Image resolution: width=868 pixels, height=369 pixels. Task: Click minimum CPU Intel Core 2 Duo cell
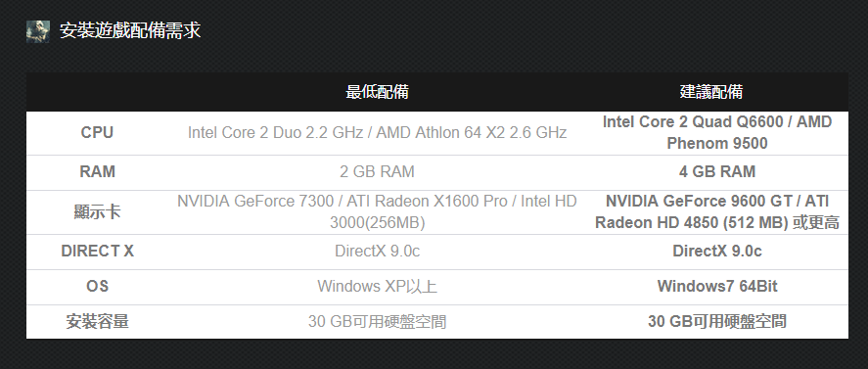(x=377, y=133)
